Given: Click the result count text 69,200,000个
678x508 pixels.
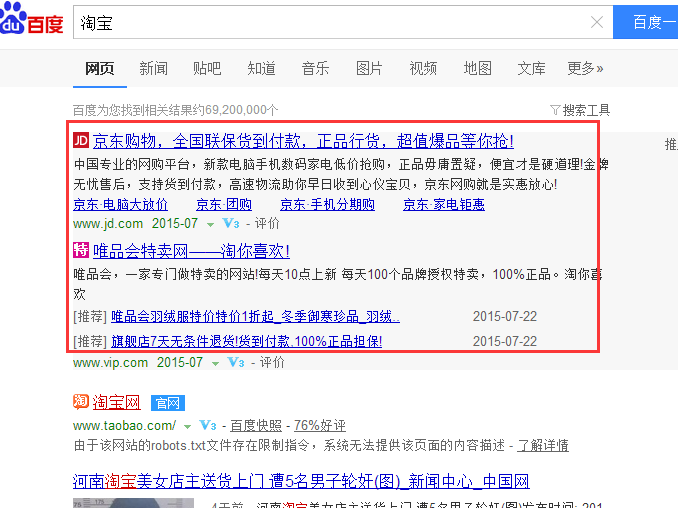Looking at the screenshot, I should (241, 110).
